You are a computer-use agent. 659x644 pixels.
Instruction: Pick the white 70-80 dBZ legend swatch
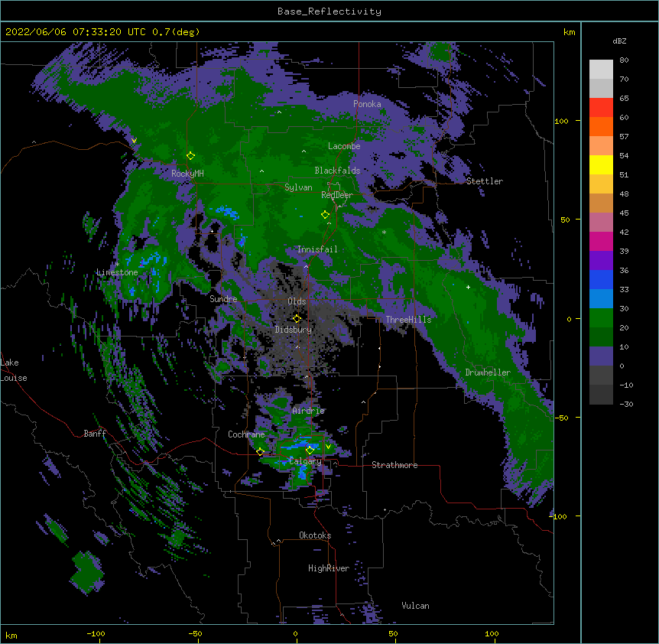[x=601, y=70]
